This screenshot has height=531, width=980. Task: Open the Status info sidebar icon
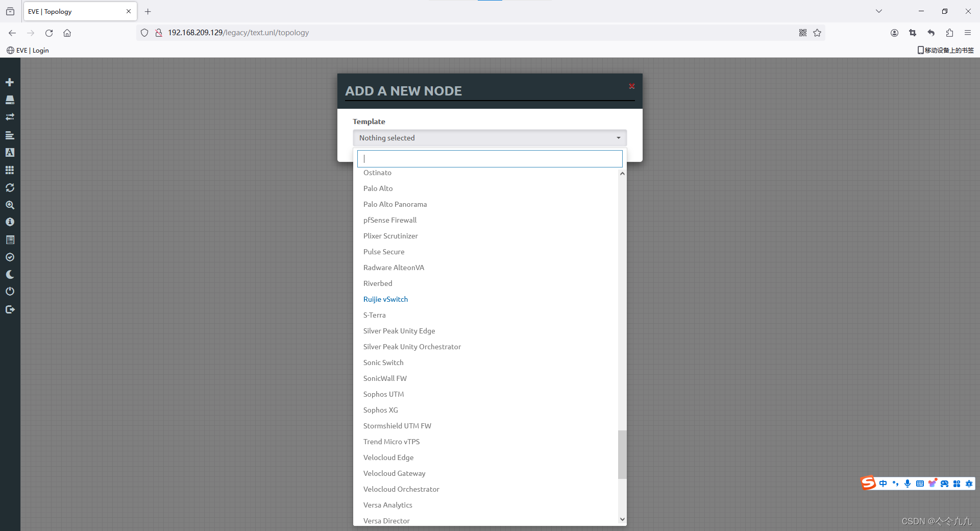[x=10, y=222]
